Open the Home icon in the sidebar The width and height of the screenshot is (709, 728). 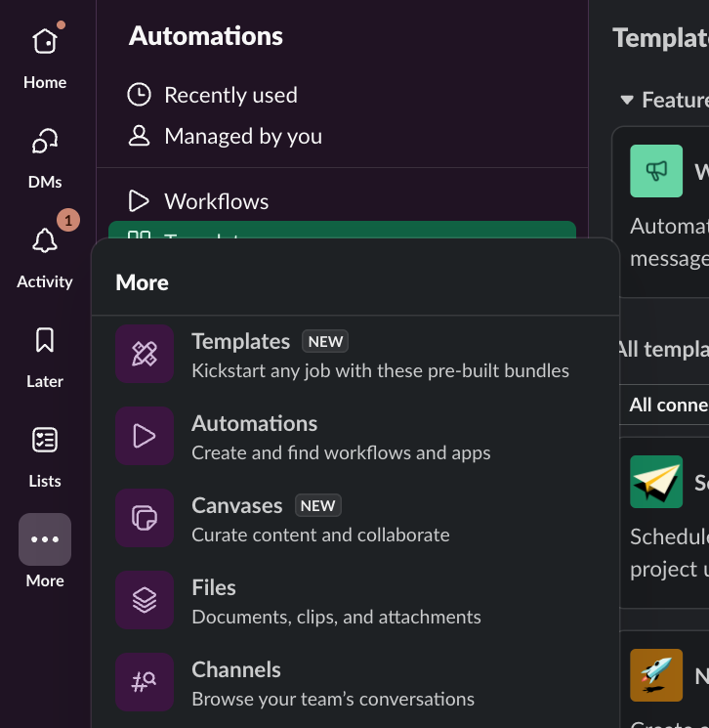[x=45, y=41]
